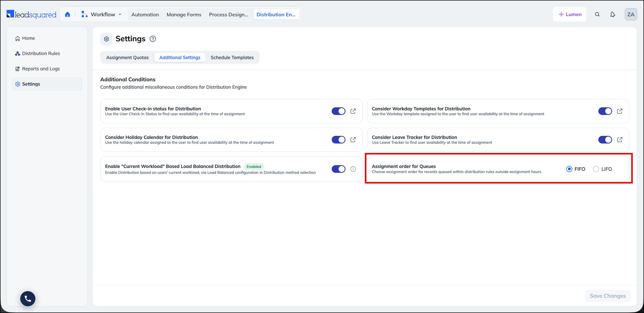Open the Workflow module dropdown
This screenshot has width=644, height=313.
pyautogui.click(x=101, y=15)
